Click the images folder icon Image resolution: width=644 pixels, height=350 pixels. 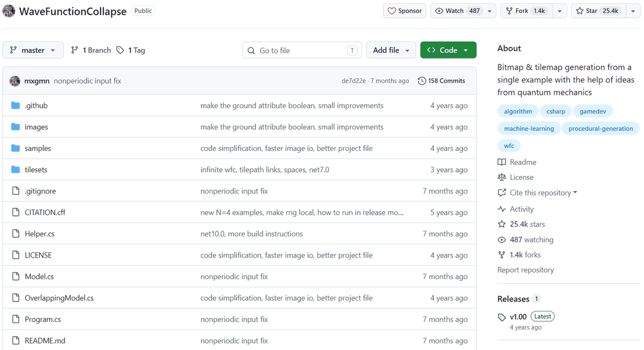[16, 127]
